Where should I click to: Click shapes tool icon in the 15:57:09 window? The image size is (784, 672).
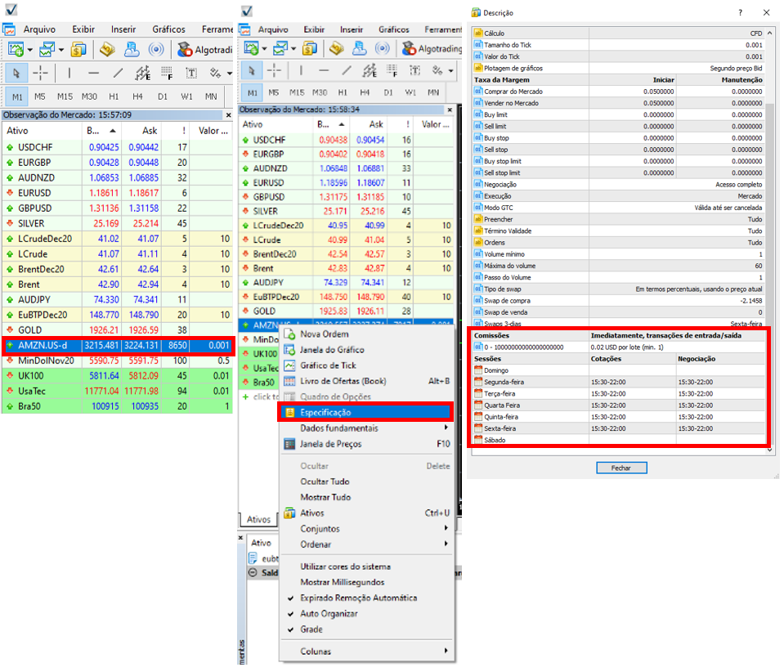[x=215, y=74]
